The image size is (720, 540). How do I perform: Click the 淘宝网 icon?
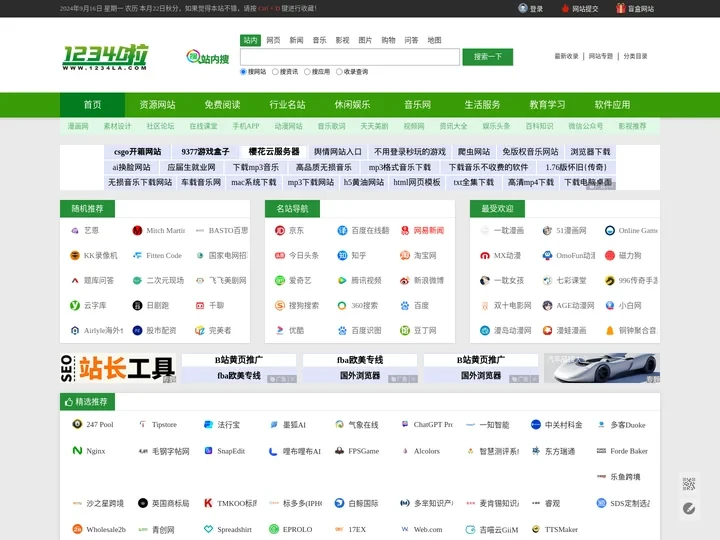(x=405, y=255)
